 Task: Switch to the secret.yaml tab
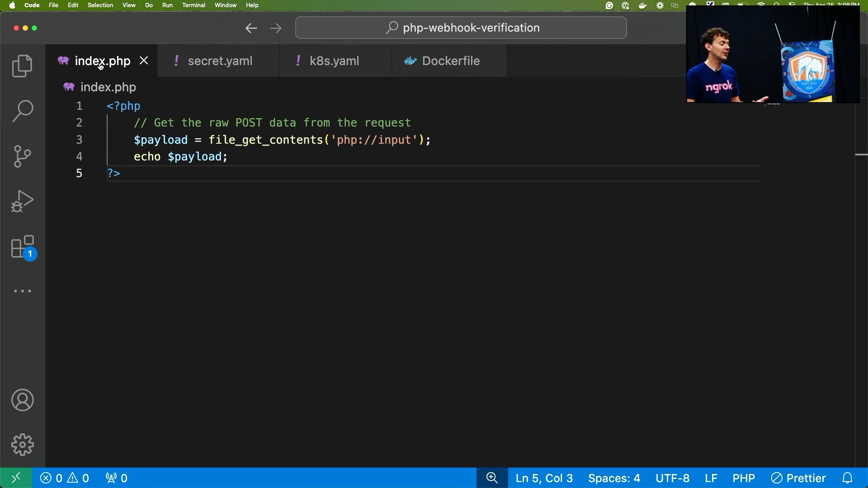pos(220,61)
